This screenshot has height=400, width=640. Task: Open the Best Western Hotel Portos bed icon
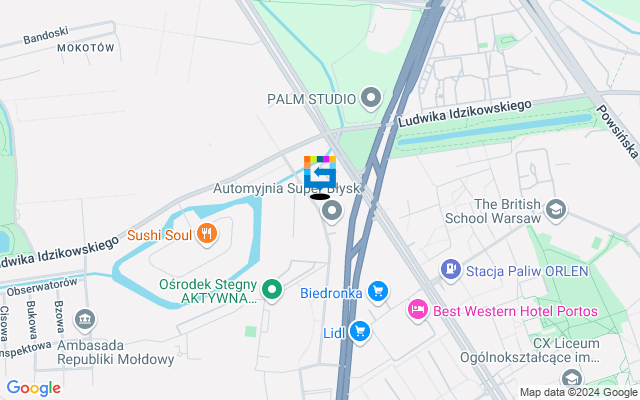tap(418, 310)
